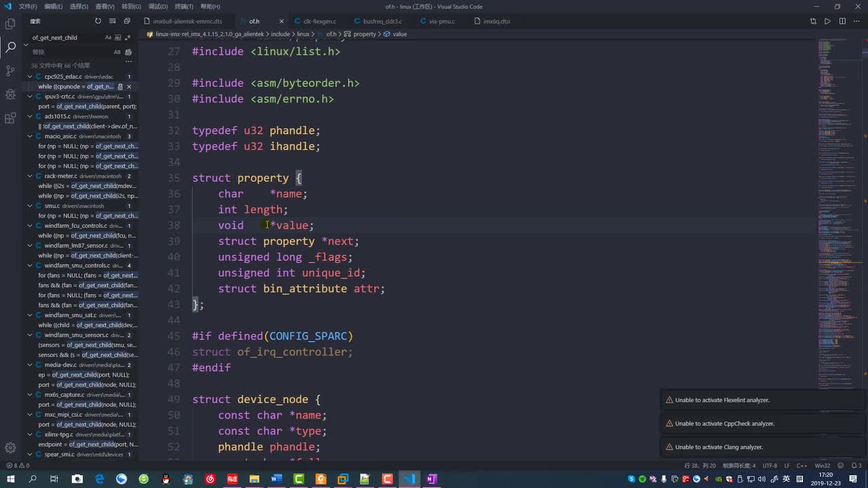
Task: Click the Win32 configuration status item
Action: pyautogui.click(x=822, y=466)
